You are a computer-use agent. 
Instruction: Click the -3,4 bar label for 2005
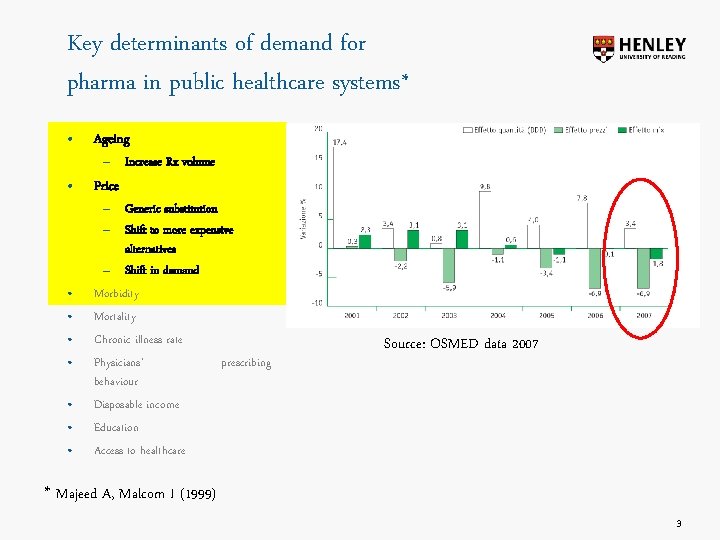click(x=546, y=273)
